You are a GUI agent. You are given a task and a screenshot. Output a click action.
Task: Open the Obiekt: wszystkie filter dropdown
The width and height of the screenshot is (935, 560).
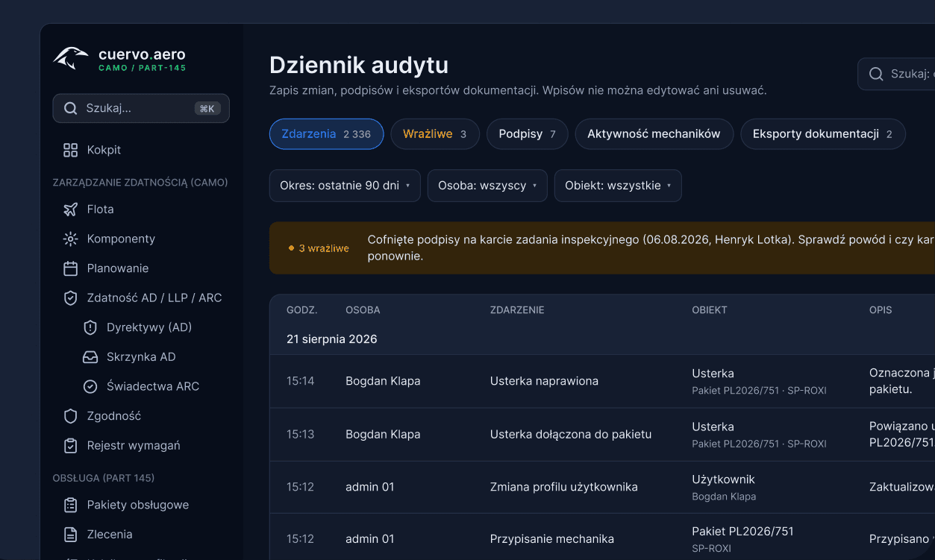(618, 186)
